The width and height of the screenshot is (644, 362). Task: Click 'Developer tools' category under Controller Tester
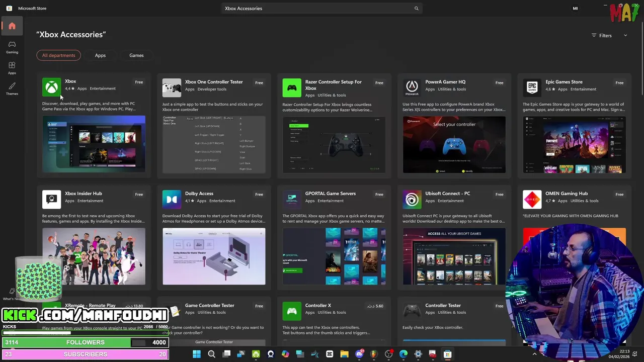[212, 89]
